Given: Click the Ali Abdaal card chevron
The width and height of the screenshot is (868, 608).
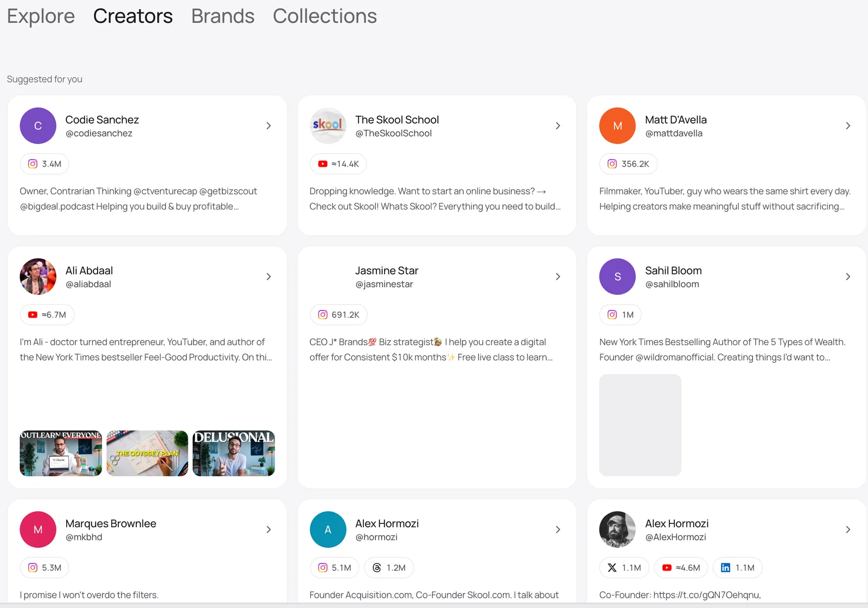Looking at the screenshot, I should click(x=269, y=277).
